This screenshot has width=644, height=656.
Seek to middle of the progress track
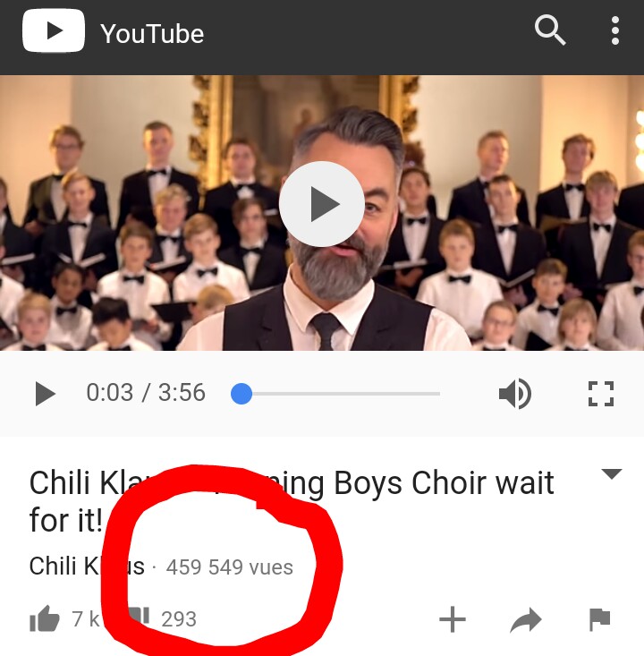(x=335, y=394)
